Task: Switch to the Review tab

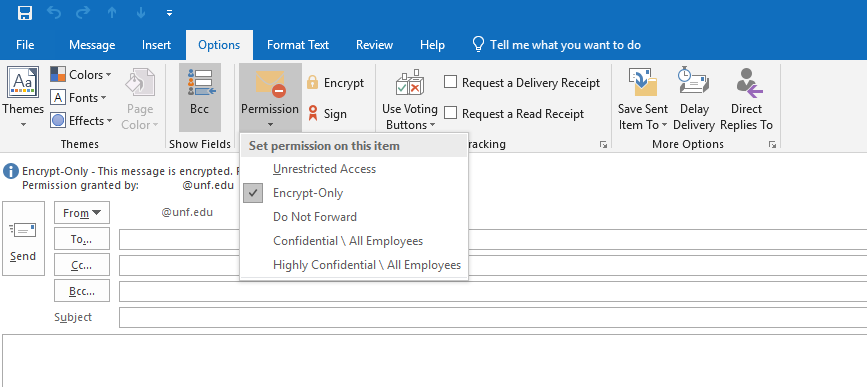Action: (x=374, y=45)
